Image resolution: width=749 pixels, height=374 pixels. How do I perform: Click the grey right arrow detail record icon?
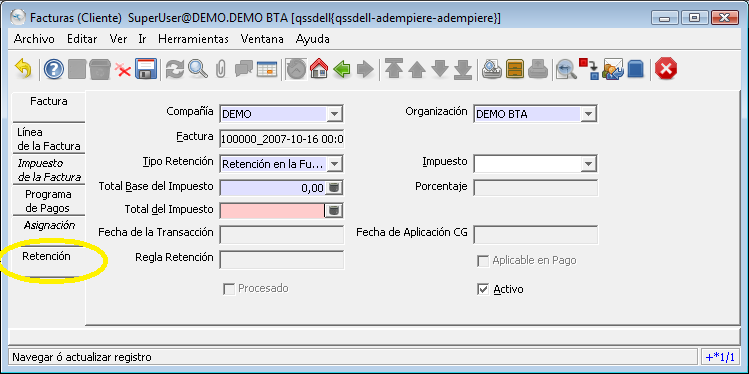click(x=365, y=70)
